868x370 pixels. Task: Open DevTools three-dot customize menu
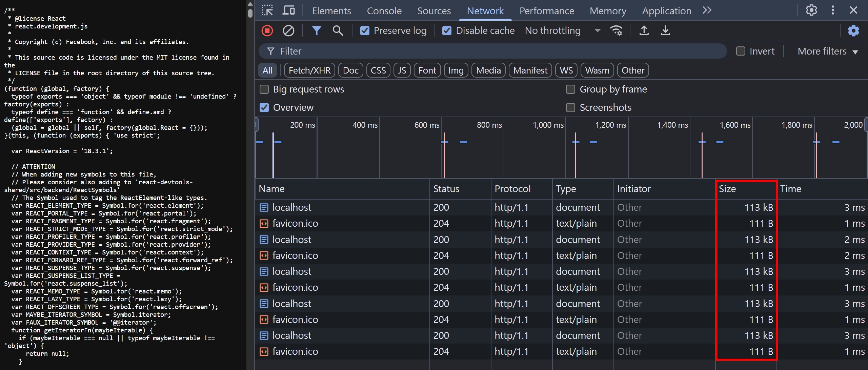click(833, 11)
